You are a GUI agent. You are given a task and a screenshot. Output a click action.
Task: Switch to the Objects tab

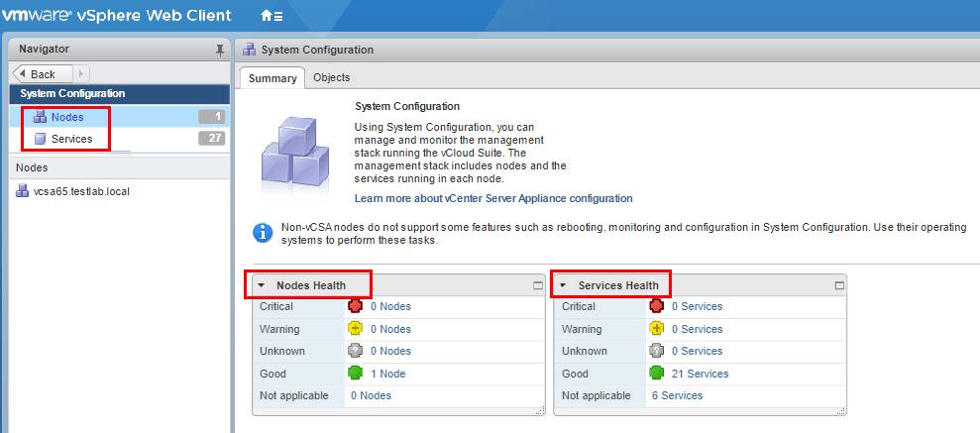coord(331,77)
